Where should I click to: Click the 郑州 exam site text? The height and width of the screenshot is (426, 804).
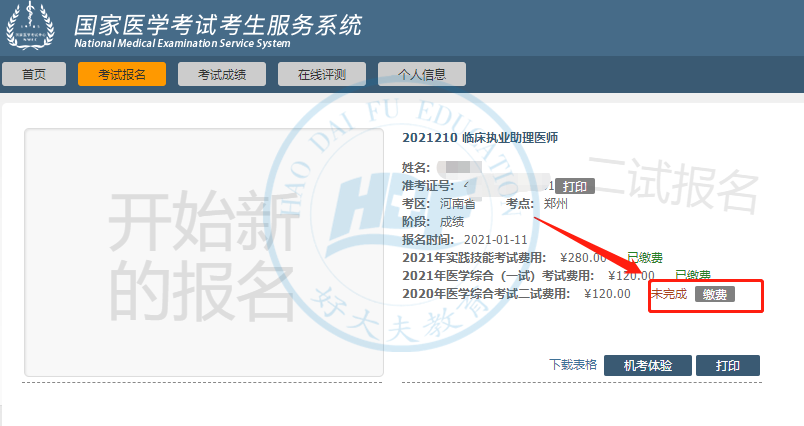pyautogui.click(x=556, y=204)
